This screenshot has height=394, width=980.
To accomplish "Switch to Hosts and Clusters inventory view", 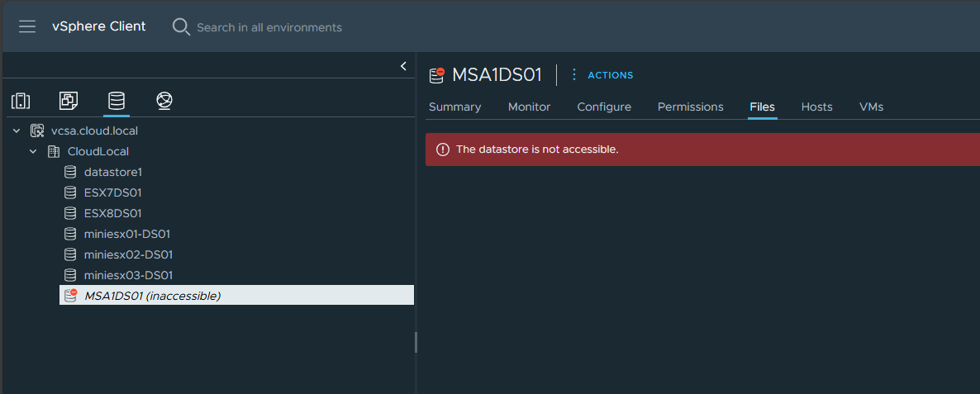I will 21,101.
